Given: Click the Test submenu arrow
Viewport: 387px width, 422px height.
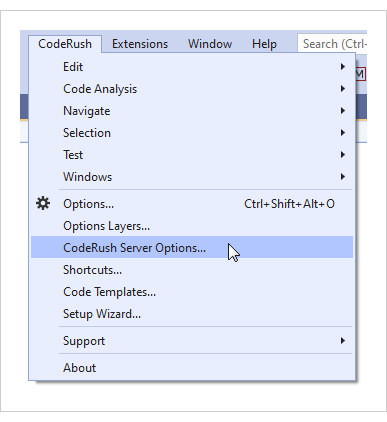Looking at the screenshot, I should click(x=343, y=155).
